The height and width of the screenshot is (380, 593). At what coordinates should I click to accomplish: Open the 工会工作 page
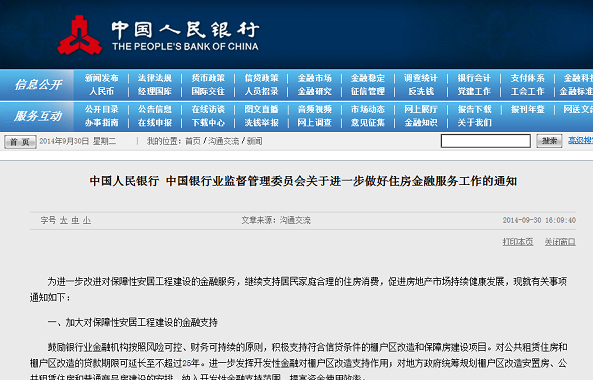click(x=528, y=92)
